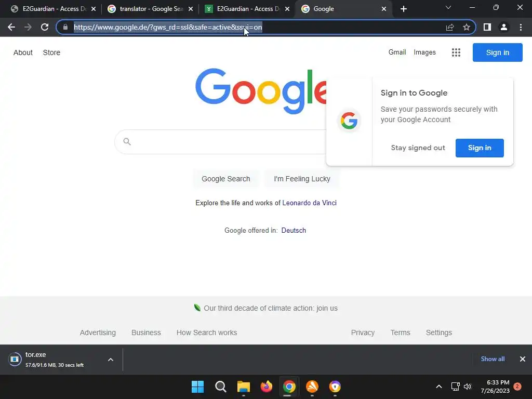
Task: Show all downloads
Action: [x=493, y=359]
